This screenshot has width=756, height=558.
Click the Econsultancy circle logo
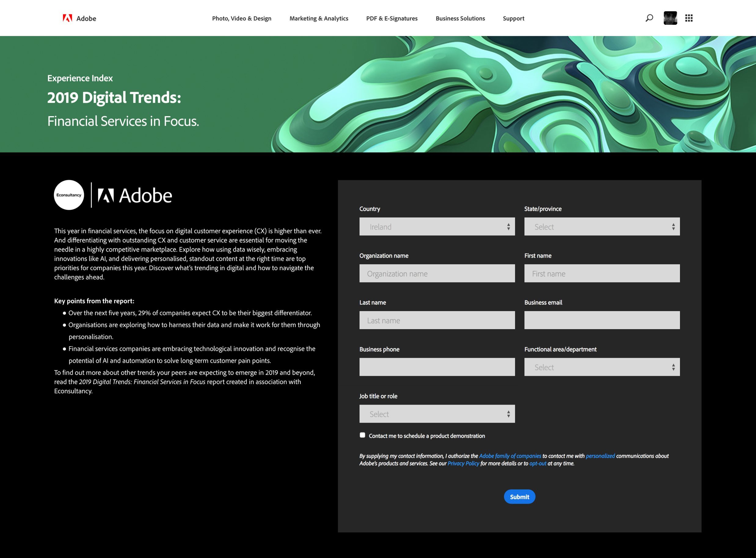pyautogui.click(x=69, y=195)
